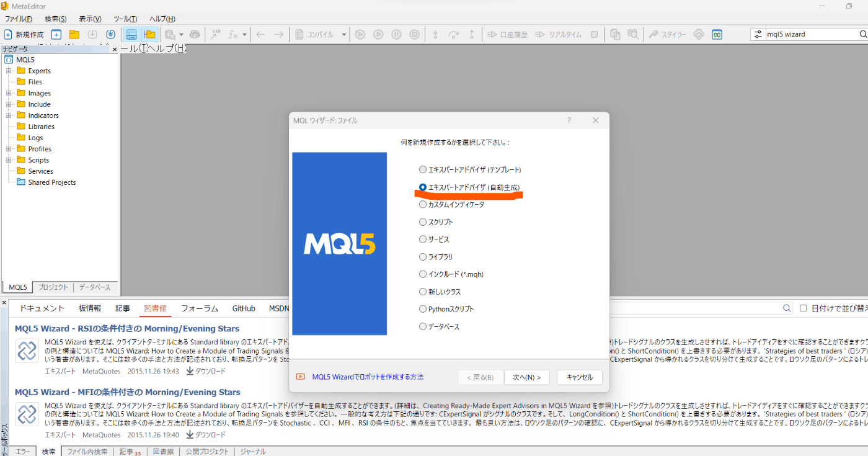Select the データベース radio option in wizard
The image size is (868, 456).
coord(439,326)
